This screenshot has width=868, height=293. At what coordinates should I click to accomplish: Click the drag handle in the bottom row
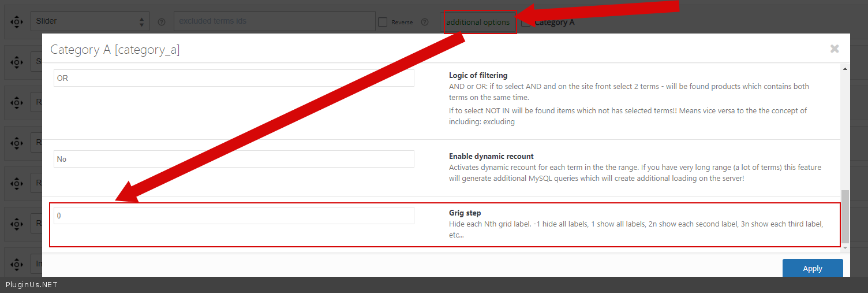pyautogui.click(x=17, y=264)
